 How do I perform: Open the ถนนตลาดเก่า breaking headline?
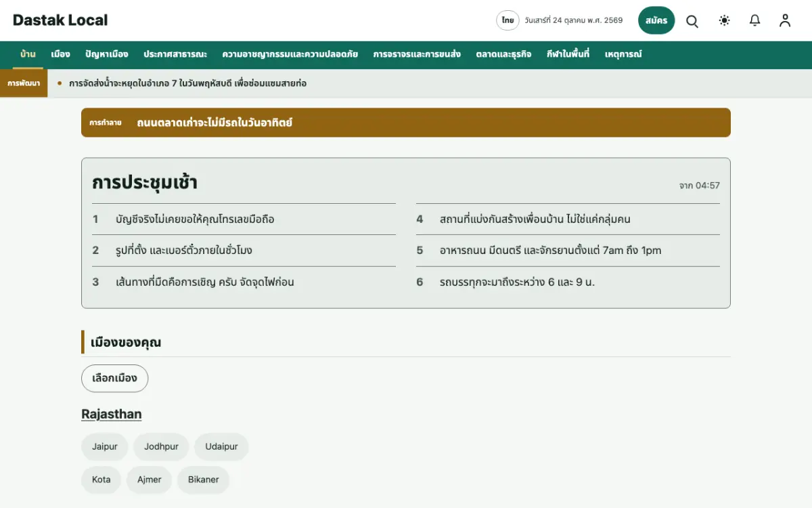(x=215, y=123)
